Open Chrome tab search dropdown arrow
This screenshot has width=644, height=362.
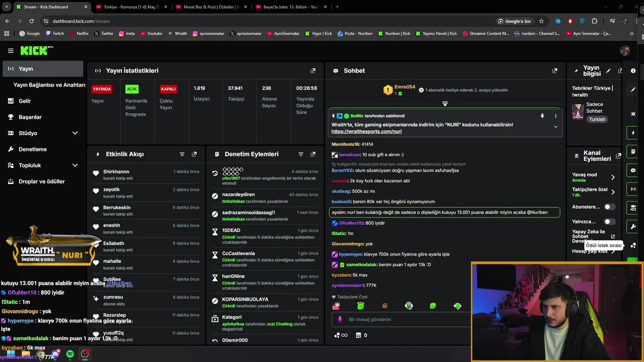click(6, 7)
